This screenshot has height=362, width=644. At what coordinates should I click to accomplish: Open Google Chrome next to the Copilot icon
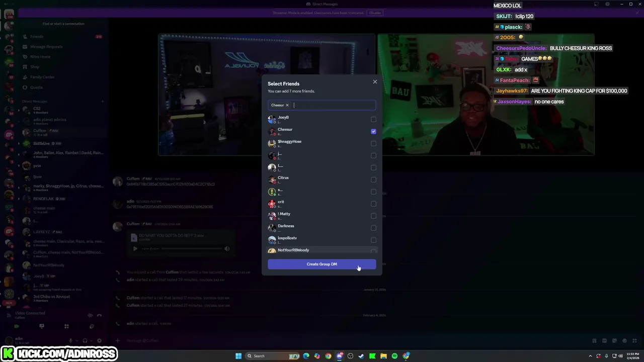pos(328,356)
